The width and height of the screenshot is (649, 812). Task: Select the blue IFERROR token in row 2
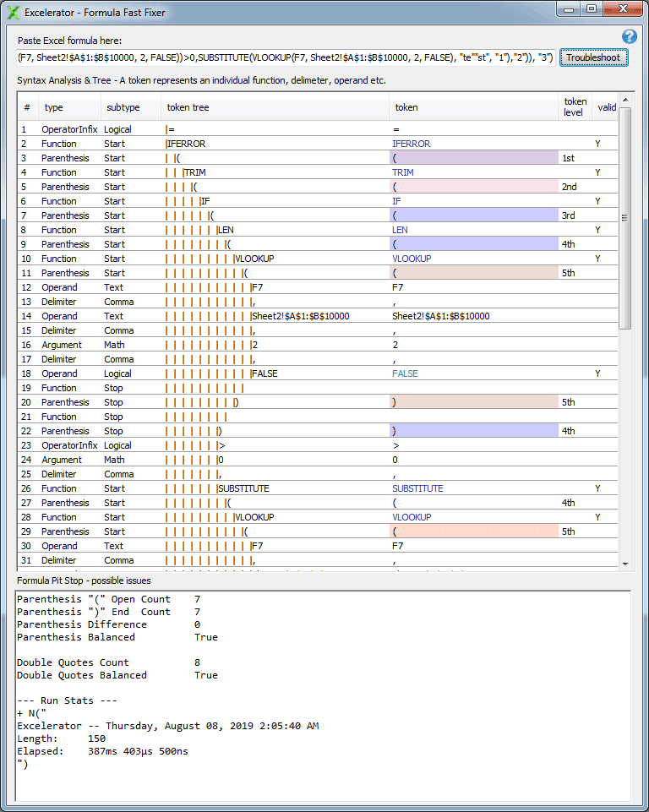[x=412, y=144]
